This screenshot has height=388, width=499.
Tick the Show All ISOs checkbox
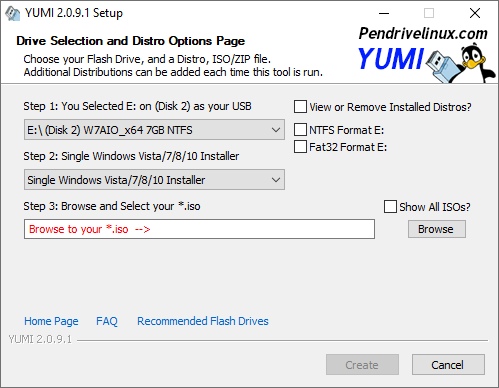tap(390, 207)
